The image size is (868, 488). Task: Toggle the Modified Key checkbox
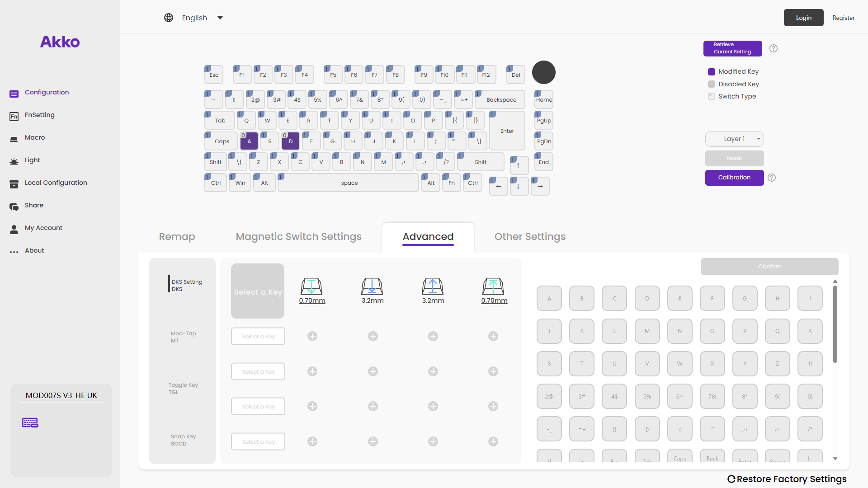[712, 71]
